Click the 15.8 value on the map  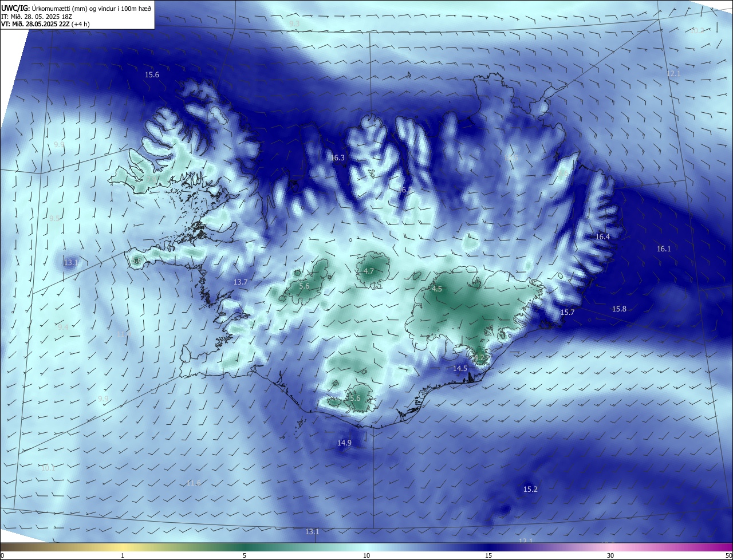click(x=619, y=309)
